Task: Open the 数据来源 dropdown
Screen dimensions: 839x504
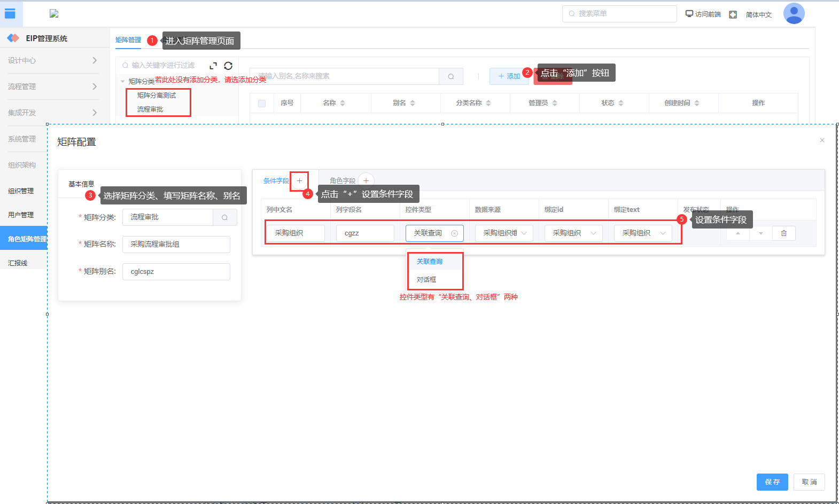Action: [504, 233]
